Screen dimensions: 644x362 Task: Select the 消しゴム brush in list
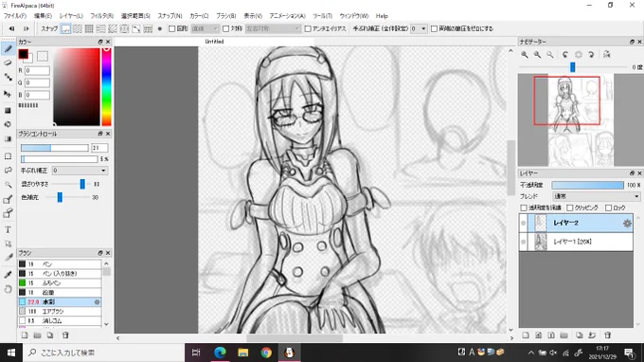[60, 321]
